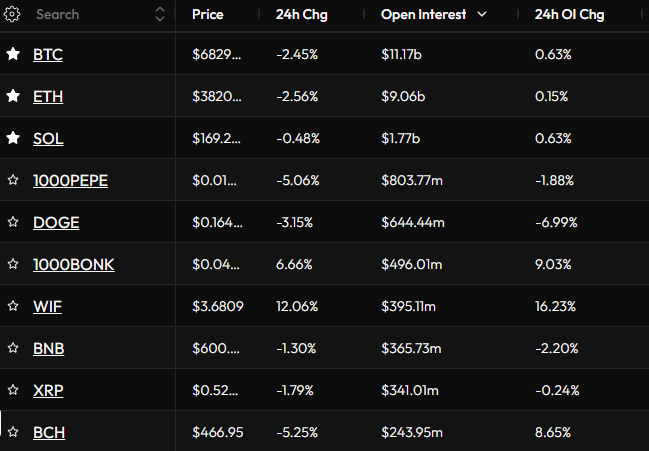Add DOGE to favorites via star
This screenshot has width=649, height=451.
click(x=13, y=223)
